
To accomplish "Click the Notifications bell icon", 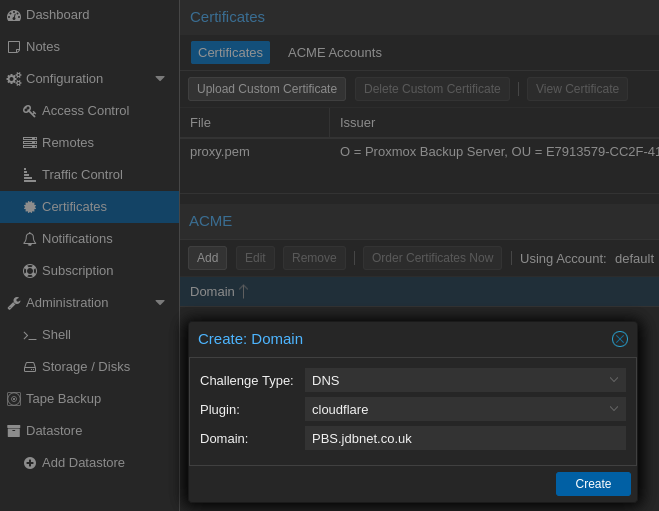I will coord(30,239).
